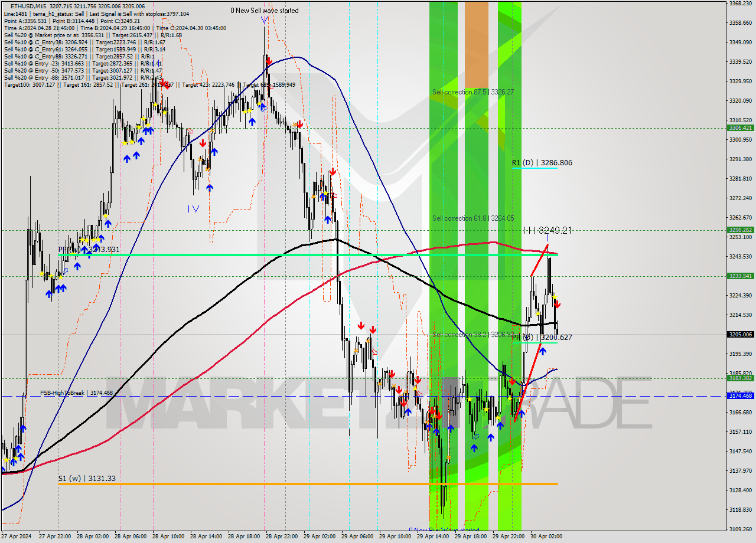
Task: Click the current price tag 3205.006
Action: coord(740,334)
